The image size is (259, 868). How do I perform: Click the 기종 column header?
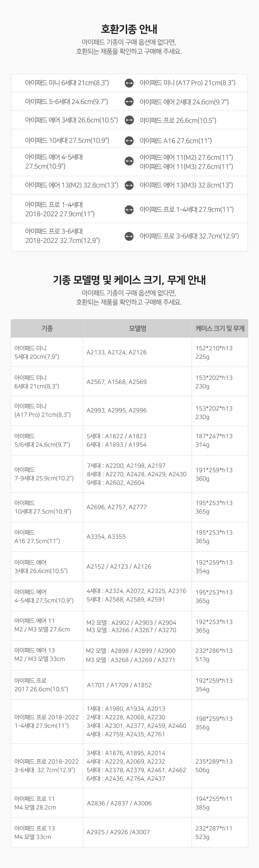click(47, 328)
